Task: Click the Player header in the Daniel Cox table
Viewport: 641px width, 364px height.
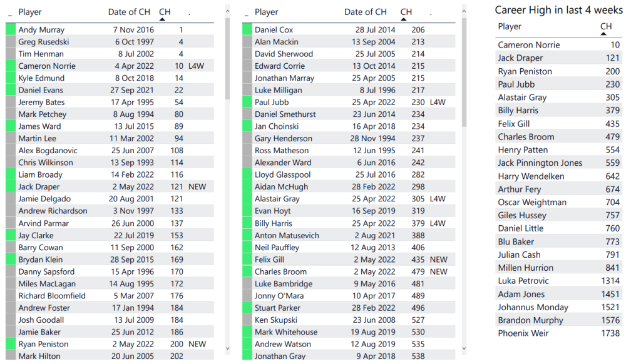Action: 267,12
